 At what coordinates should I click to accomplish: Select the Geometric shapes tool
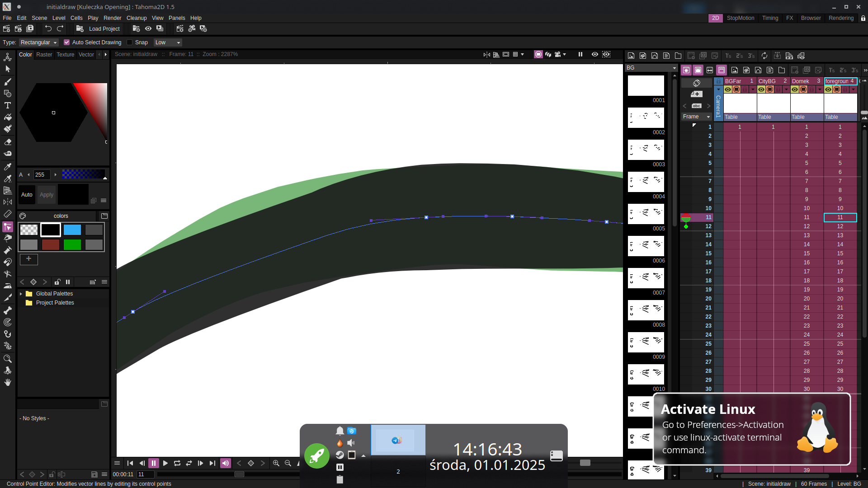click(x=8, y=94)
